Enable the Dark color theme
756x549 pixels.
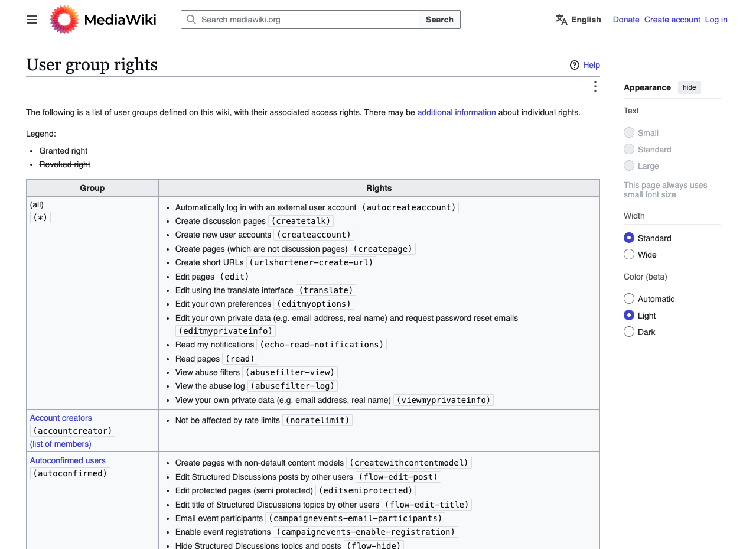629,332
